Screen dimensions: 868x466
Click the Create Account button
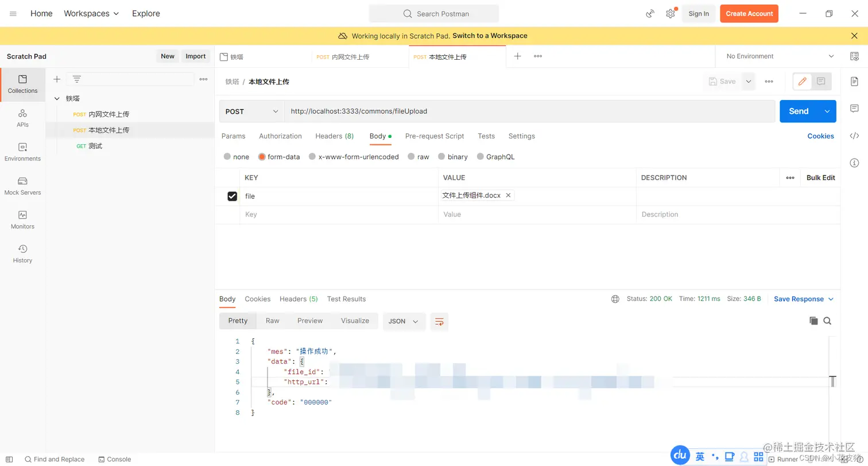coord(749,14)
